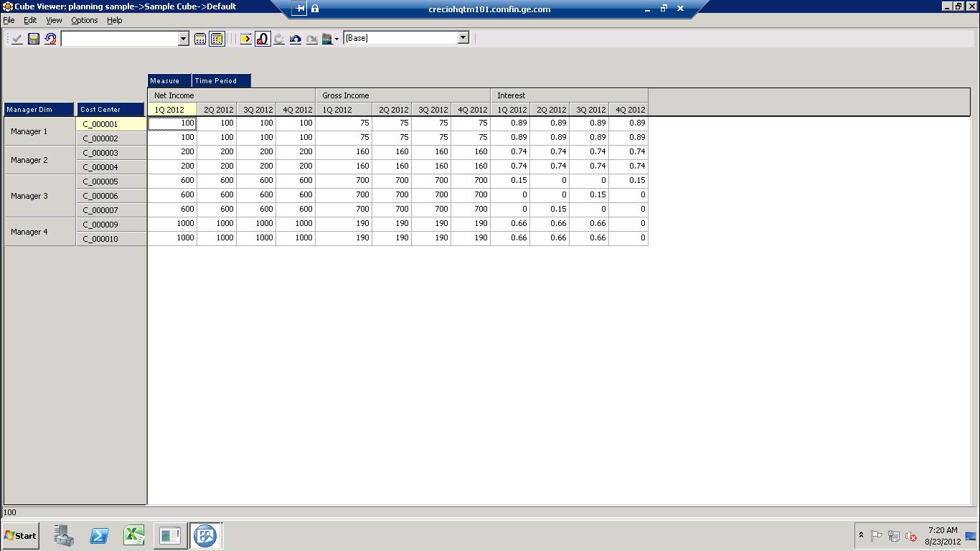The height and width of the screenshot is (551, 980).
Task: Select the 2Q 2012 header under Gross Income
Action: pos(392,110)
